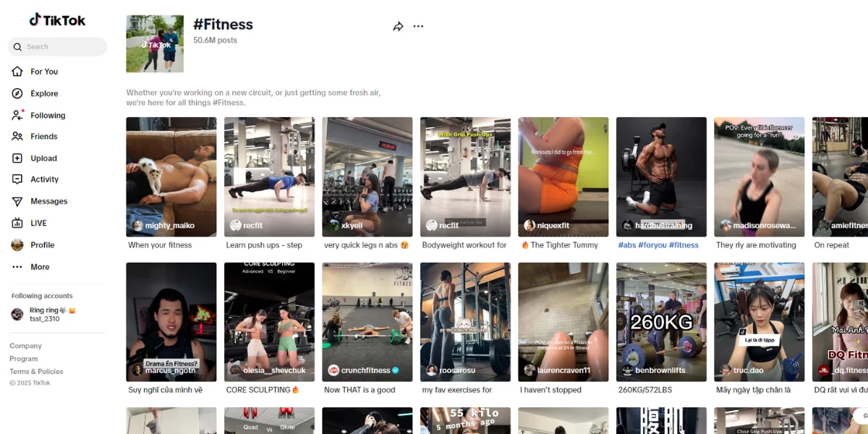Click the share arrow icon beside #Fitness
This screenshot has height=434, width=868.
(x=398, y=27)
